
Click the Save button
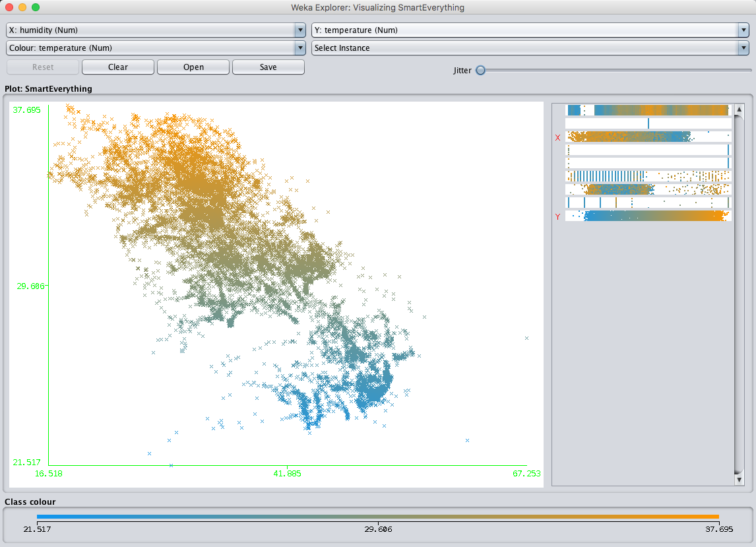pyautogui.click(x=268, y=67)
